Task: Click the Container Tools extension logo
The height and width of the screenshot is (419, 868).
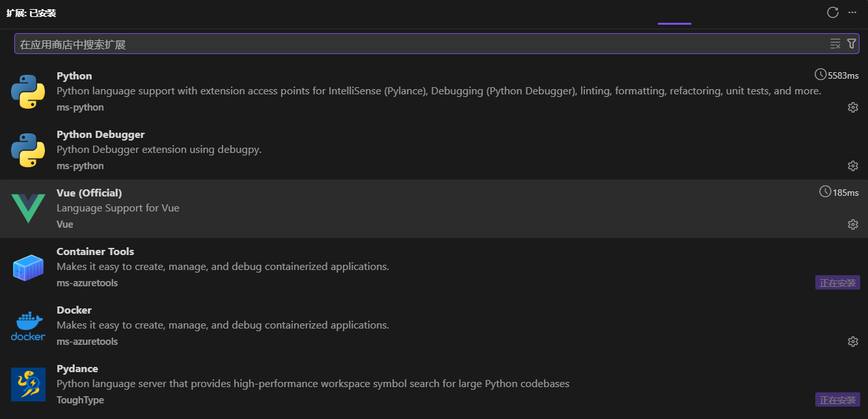Action: pyautogui.click(x=28, y=267)
